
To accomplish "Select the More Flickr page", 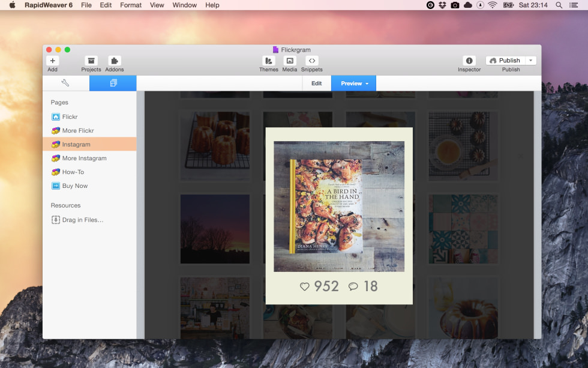I will 89,130.
